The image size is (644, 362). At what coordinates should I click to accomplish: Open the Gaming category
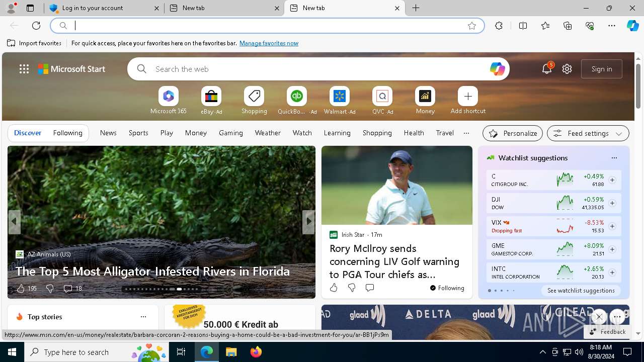(231, 133)
